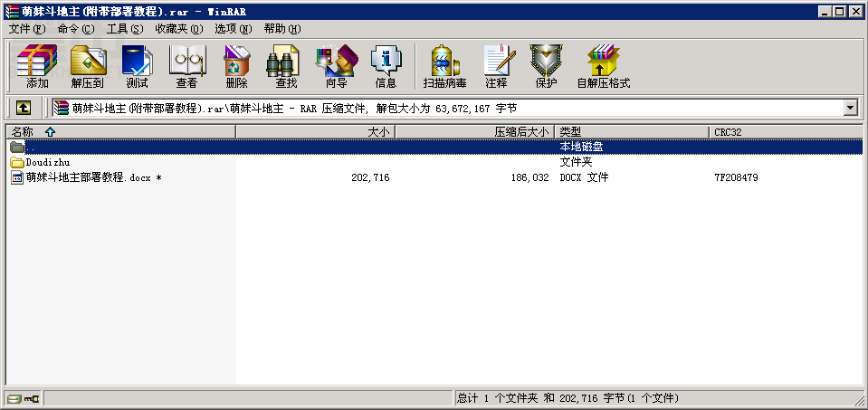Click the 'DOCX 文件' type cell
The image size is (868, 410).
(584, 177)
